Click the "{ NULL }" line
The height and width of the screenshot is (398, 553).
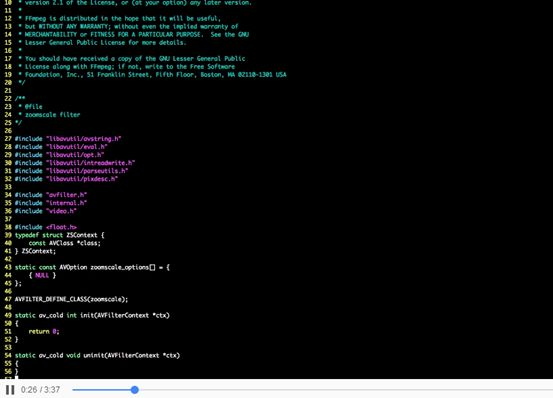[42, 275]
